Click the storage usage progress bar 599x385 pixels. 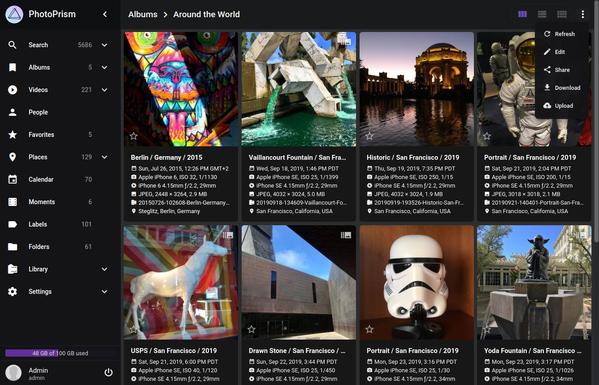click(x=60, y=353)
